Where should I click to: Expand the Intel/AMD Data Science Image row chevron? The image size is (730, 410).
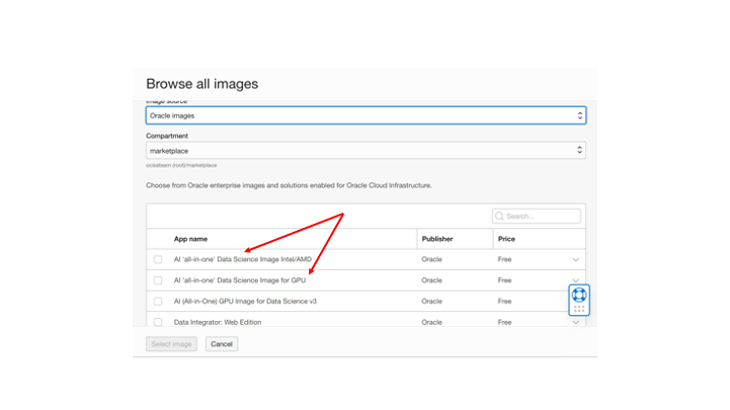[576, 260]
